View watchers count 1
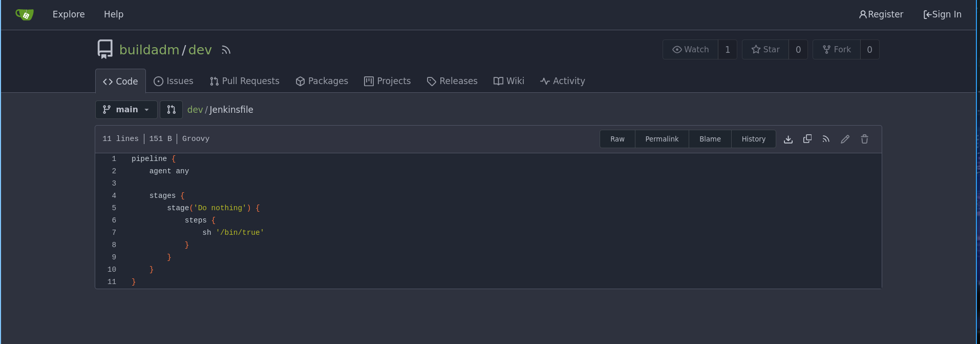Screen dimensions: 980x344 (x=728, y=50)
